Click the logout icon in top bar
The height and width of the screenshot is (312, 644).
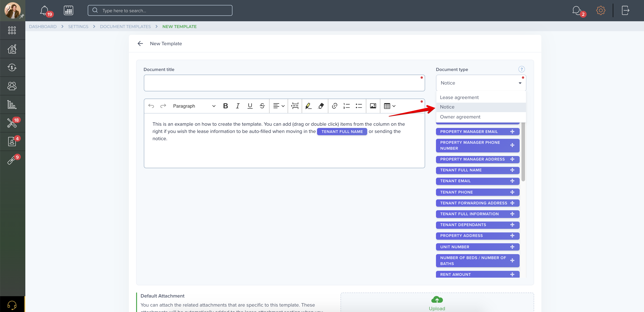click(x=625, y=10)
